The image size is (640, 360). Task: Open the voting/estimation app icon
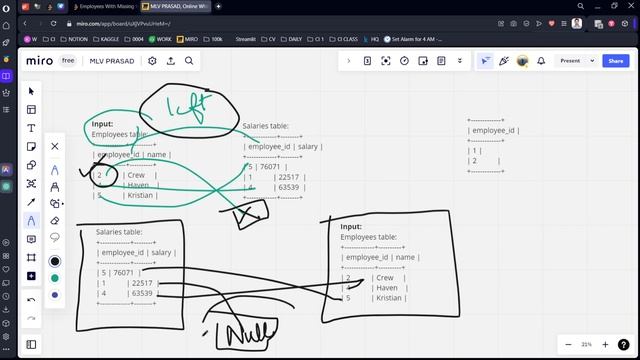pos(367,61)
